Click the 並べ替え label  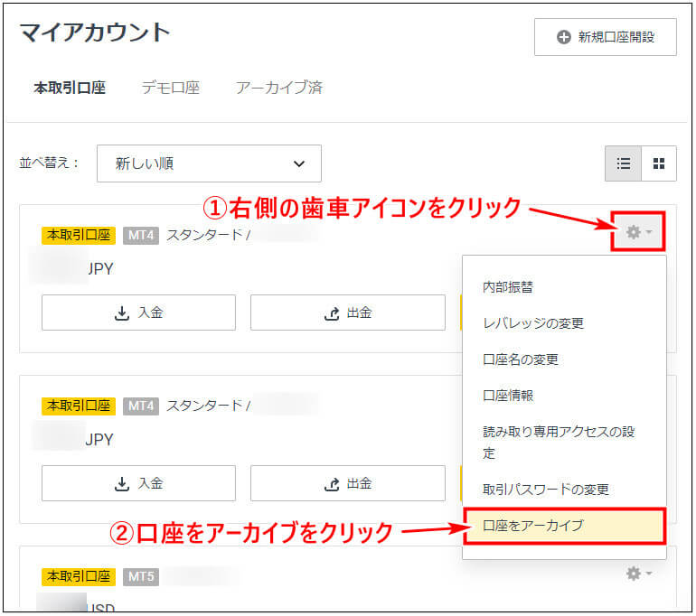(49, 163)
